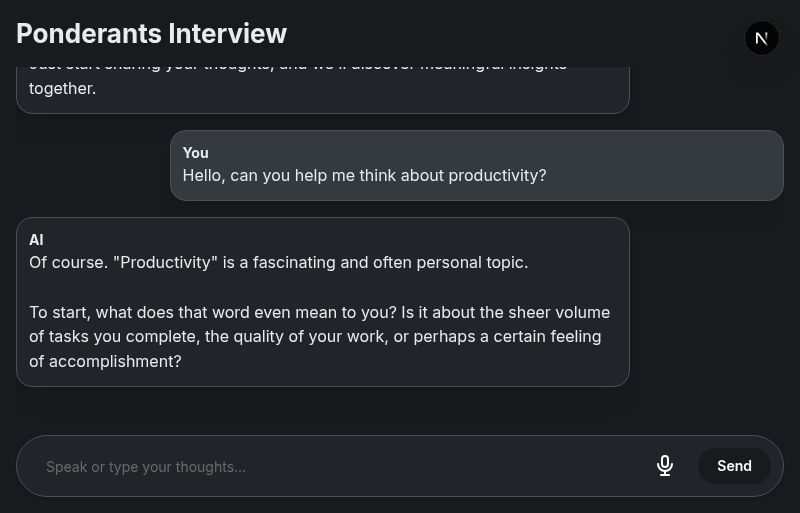Screen dimensions: 800x513
Task: Click 'Of course.' at the AI reply start
Action: [x=68, y=262]
